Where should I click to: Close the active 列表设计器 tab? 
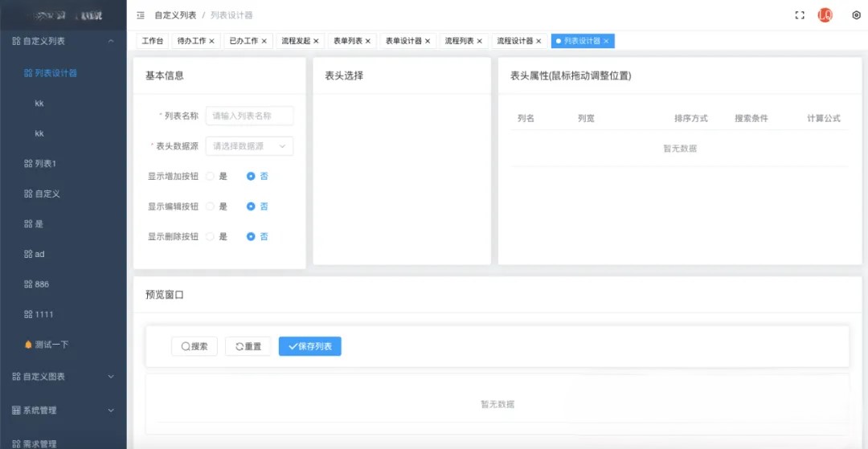click(x=606, y=41)
